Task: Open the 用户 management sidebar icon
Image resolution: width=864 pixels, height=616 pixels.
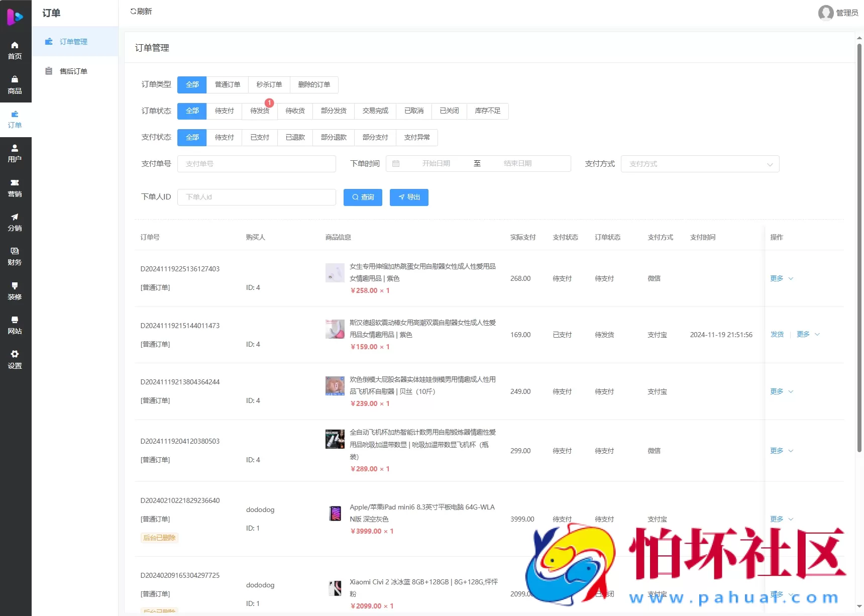Action: pos(15,152)
